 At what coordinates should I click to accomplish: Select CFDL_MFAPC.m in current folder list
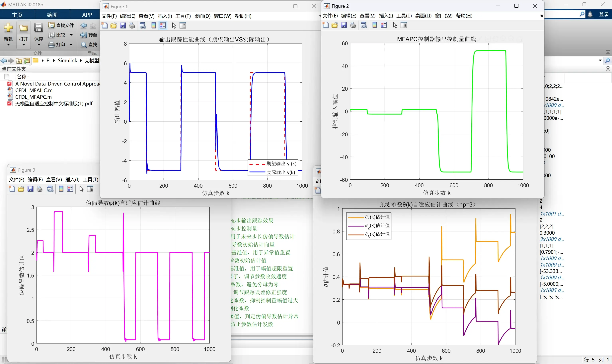(x=33, y=97)
